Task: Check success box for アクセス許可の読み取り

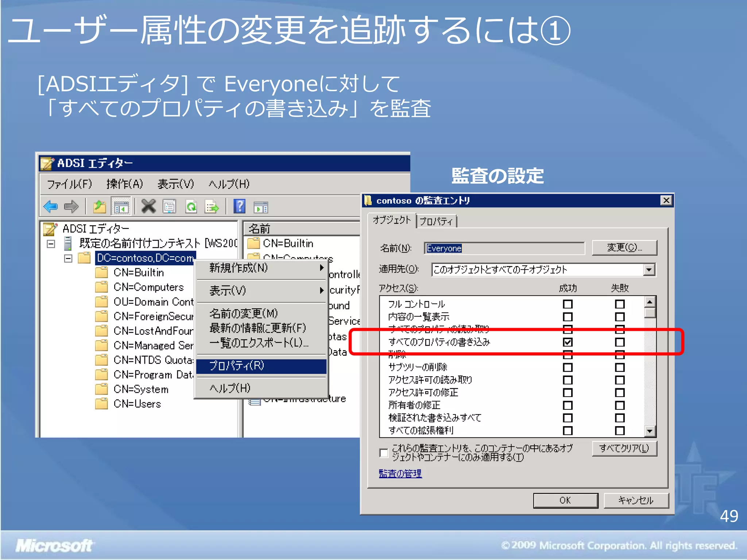Action: pyautogui.click(x=568, y=380)
